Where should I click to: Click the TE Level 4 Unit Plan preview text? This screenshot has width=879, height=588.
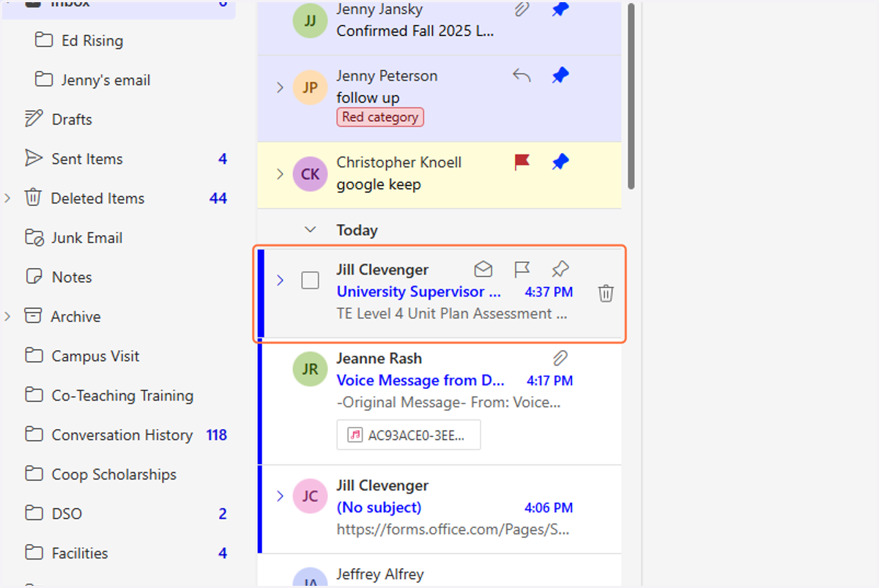(x=452, y=313)
